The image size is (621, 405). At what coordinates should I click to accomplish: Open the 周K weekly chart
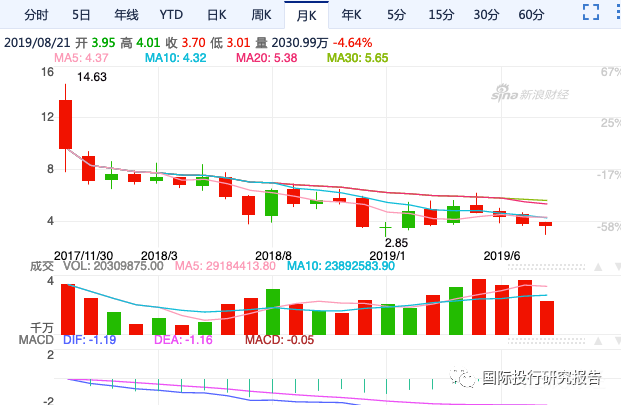[x=261, y=14]
